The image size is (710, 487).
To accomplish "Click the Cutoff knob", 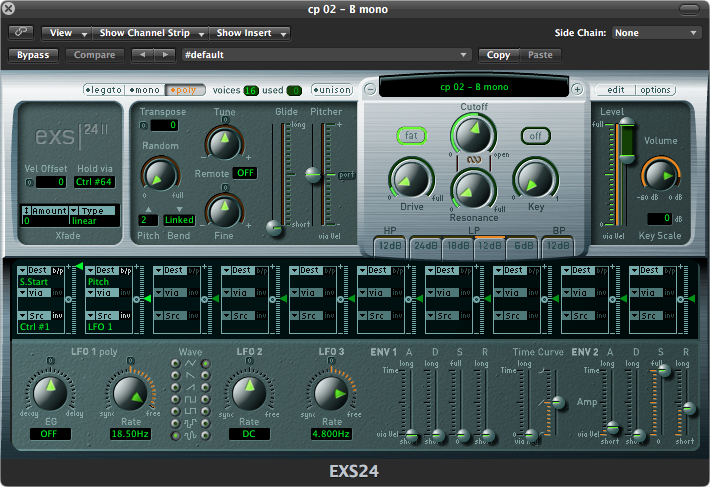I will point(473,134).
